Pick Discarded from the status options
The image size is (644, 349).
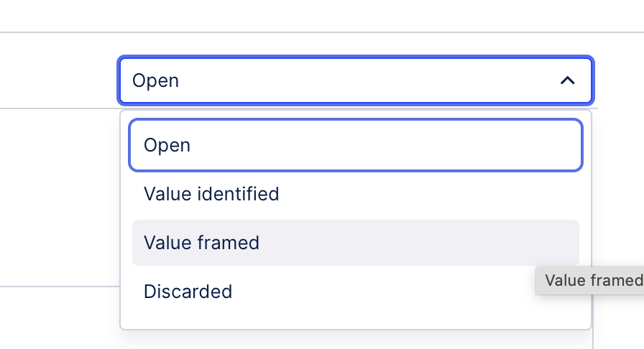[355, 292]
